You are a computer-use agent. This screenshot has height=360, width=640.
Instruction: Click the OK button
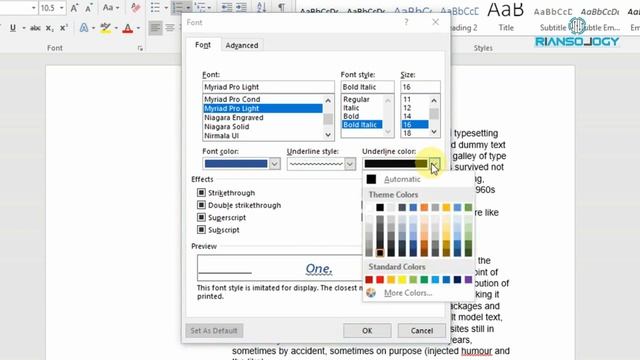tap(367, 331)
